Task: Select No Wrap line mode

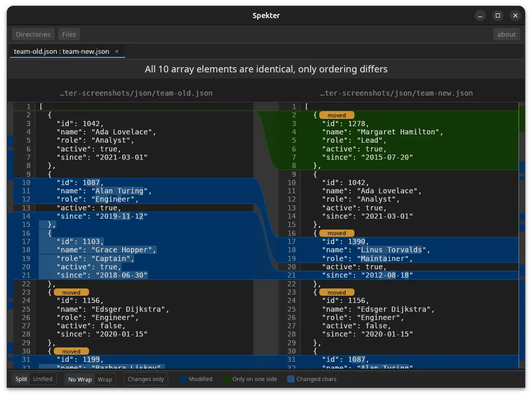Action: click(x=80, y=379)
